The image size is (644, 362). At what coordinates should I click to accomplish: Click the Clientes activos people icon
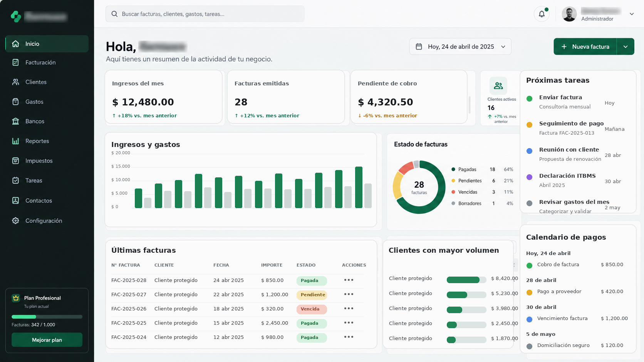click(x=498, y=86)
